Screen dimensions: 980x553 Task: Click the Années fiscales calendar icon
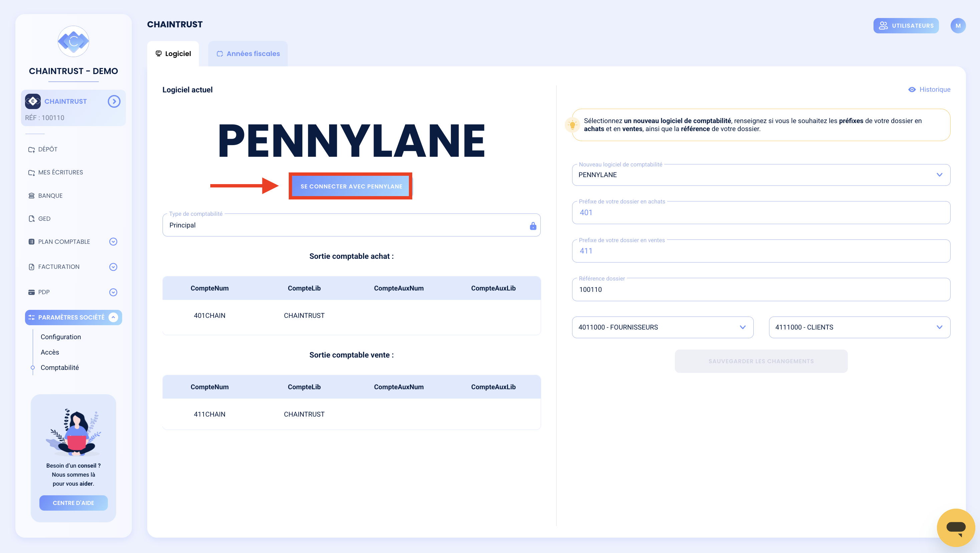220,54
